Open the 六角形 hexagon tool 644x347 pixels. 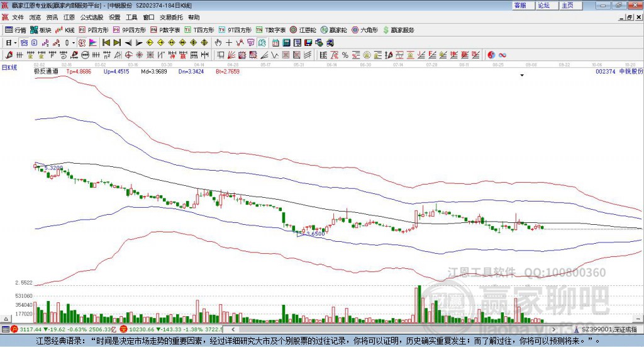point(365,30)
